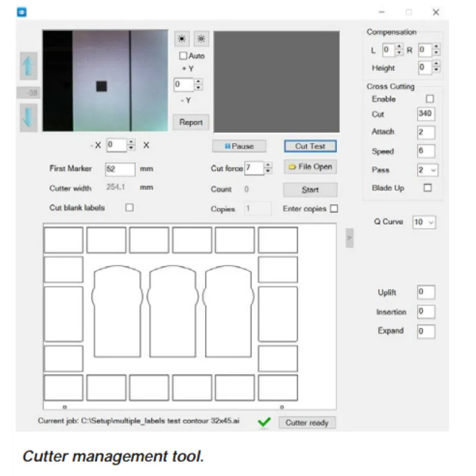Screen dimensions: 476x476
Task: Click the camera preview image
Action: (x=105, y=81)
